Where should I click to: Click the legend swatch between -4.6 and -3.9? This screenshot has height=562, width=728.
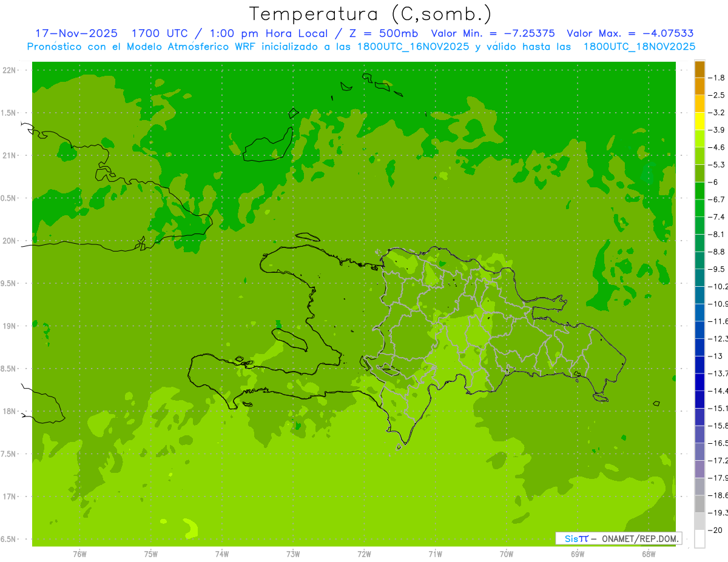click(x=699, y=139)
